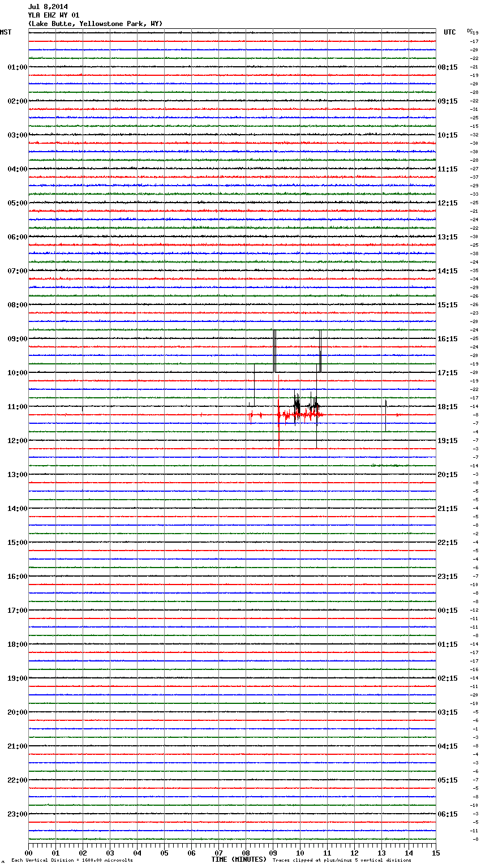Click minute '00' on bottom time axis
481x868 pixels.
(28, 853)
